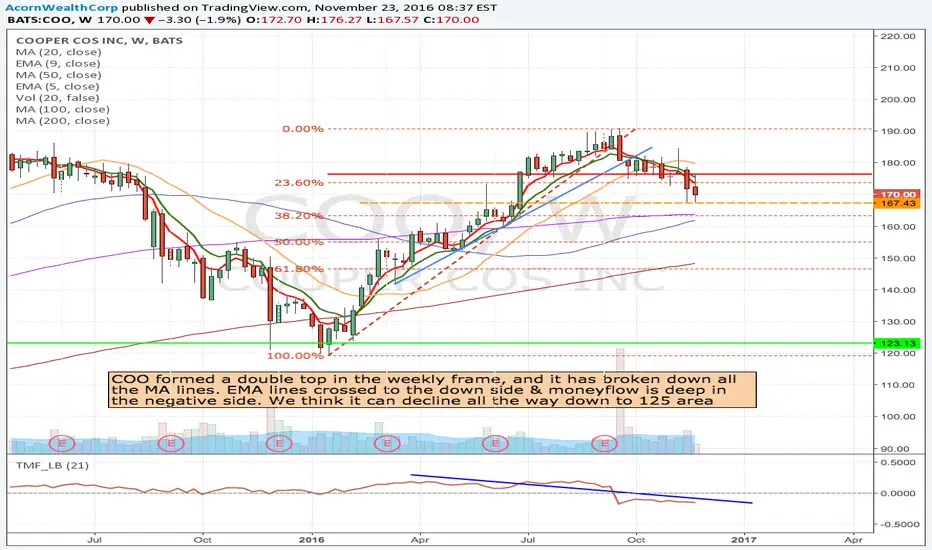Click the O:172.70 open value
The image size is (932, 550).
coord(273,20)
